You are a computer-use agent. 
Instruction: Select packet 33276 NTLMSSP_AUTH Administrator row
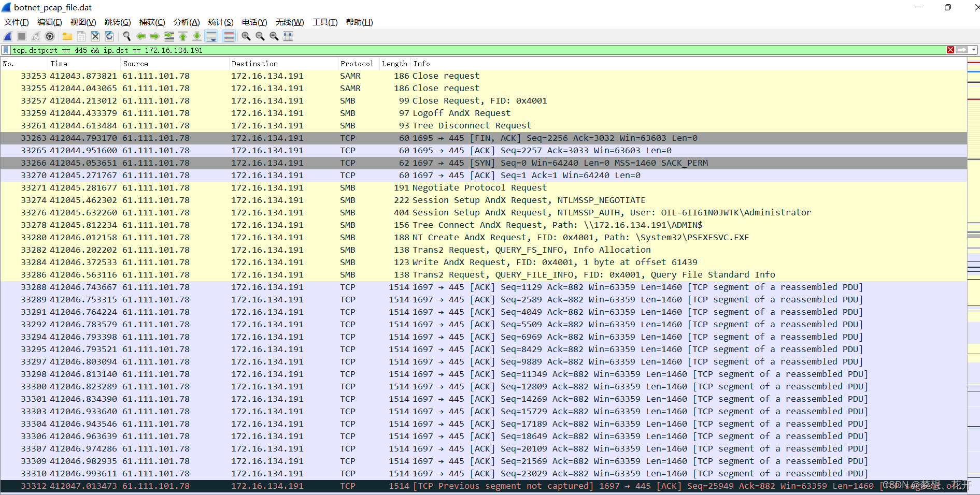pyautogui.click(x=484, y=213)
